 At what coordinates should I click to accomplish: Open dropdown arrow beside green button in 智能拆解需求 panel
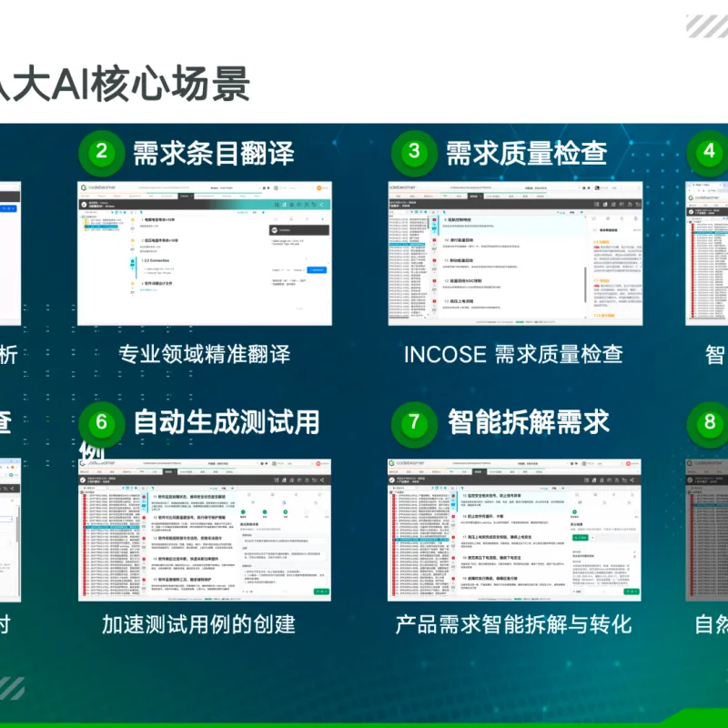[x=592, y=537]
